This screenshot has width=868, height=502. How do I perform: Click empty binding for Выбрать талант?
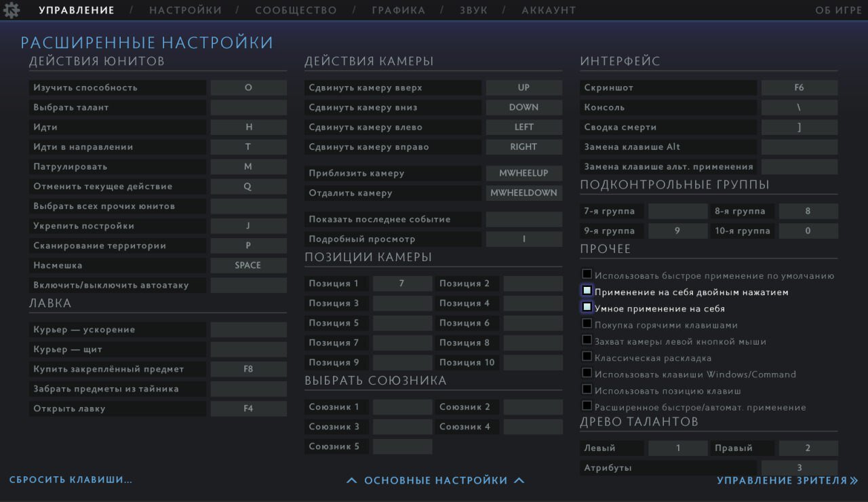pos(248,107)
